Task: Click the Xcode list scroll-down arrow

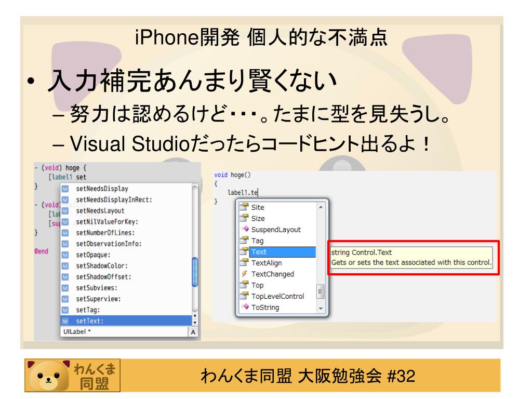Action: pos(195,323)
